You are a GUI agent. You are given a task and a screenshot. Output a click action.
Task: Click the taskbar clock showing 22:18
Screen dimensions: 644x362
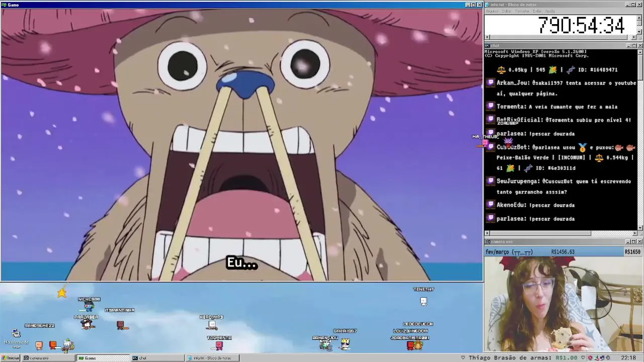point(628,358)
